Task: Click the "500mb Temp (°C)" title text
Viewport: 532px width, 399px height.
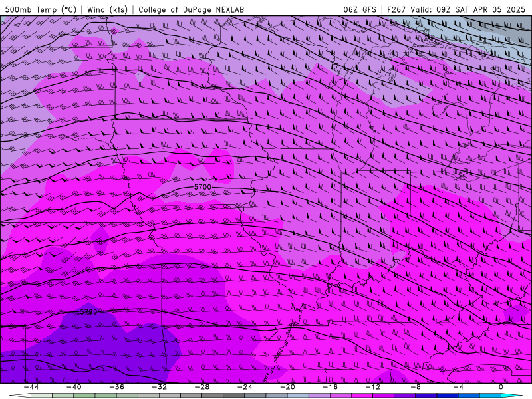Action: click(41, 9)
